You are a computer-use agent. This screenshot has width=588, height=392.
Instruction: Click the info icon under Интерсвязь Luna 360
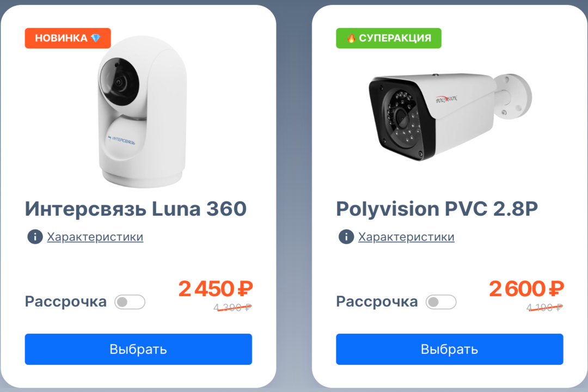tap(35, 237)
